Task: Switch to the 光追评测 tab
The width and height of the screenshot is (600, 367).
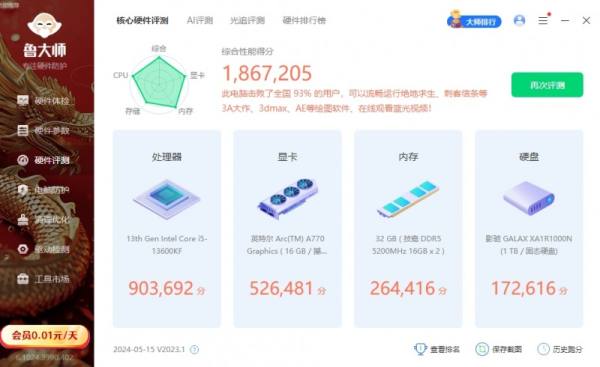Action: click(x=247, y=20)
